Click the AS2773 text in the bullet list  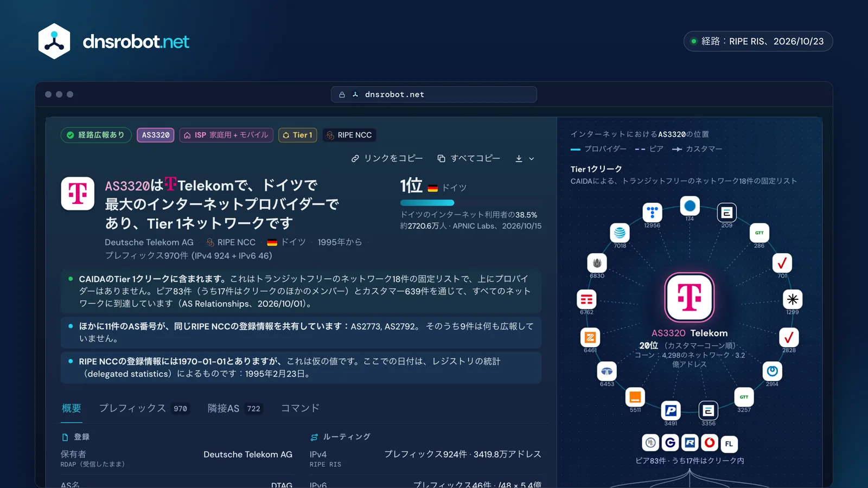coord(366,326)
